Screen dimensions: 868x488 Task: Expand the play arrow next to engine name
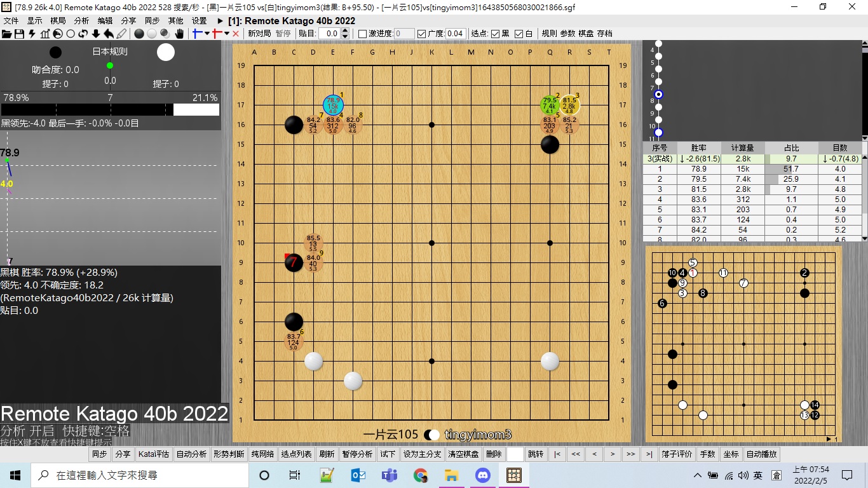[220, 20]
